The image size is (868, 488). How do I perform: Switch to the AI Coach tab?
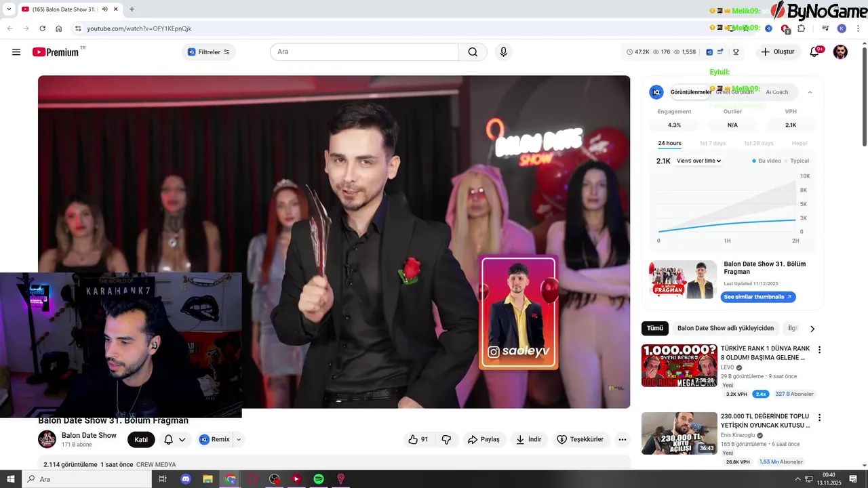coord(777,92)
